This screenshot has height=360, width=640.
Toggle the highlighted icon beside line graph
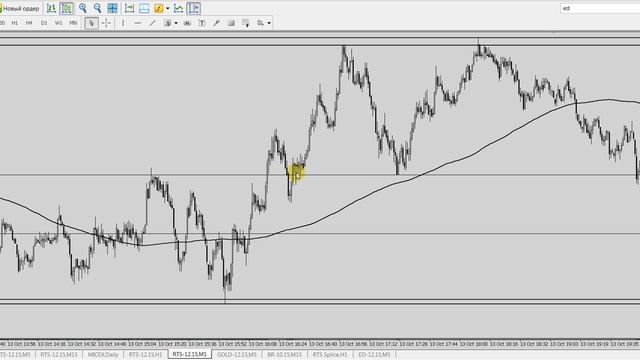[193, 8]
